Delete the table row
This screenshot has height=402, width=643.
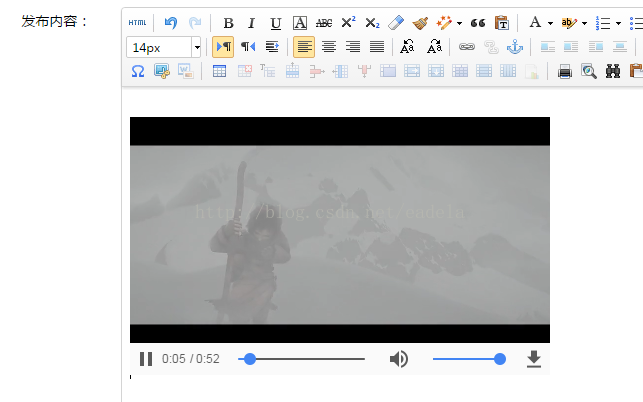316,71
